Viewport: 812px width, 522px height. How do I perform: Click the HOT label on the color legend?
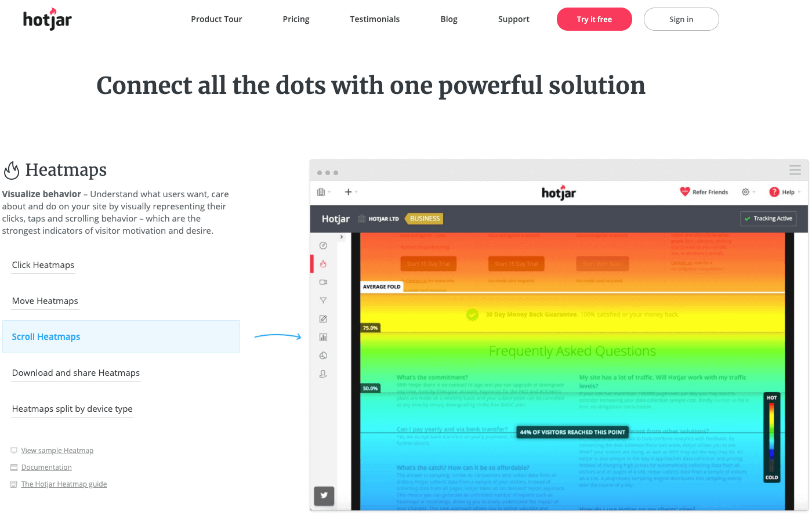tap(771, 398)
